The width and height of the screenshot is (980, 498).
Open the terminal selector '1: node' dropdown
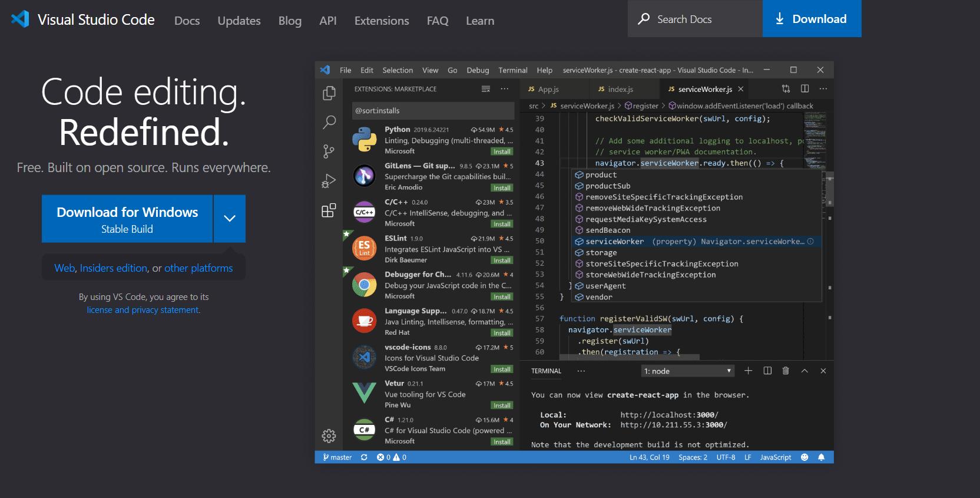click(x=688, y=371)
